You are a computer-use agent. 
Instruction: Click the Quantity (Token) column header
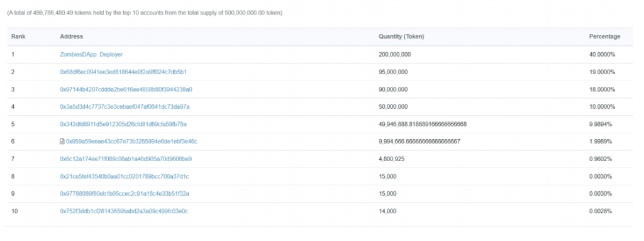[x=401, y=36]
